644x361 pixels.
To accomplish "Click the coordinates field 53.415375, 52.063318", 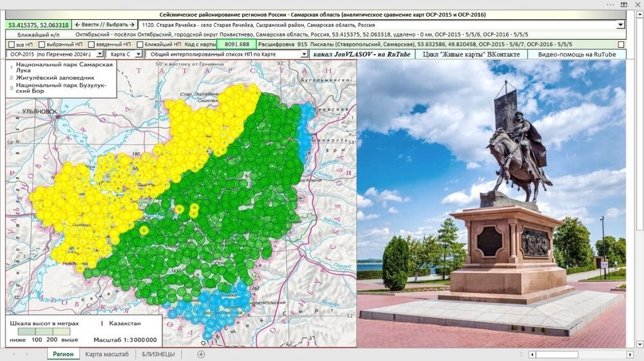I will [39, 25].
